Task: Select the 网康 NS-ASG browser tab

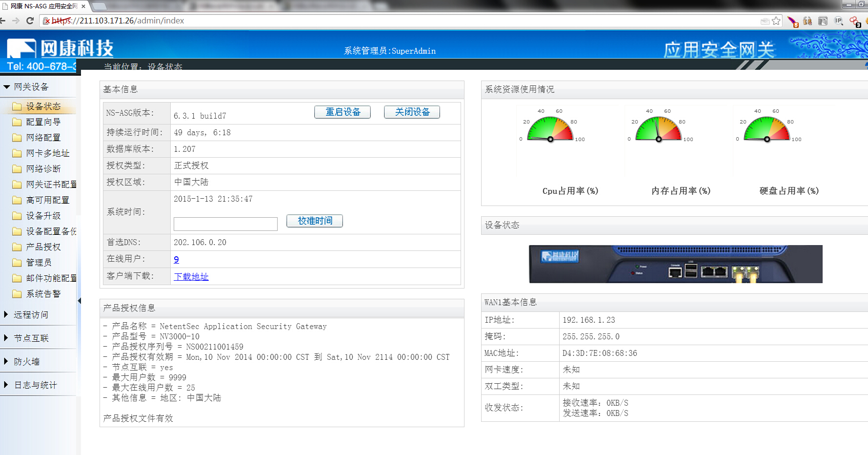Action: 44,6
